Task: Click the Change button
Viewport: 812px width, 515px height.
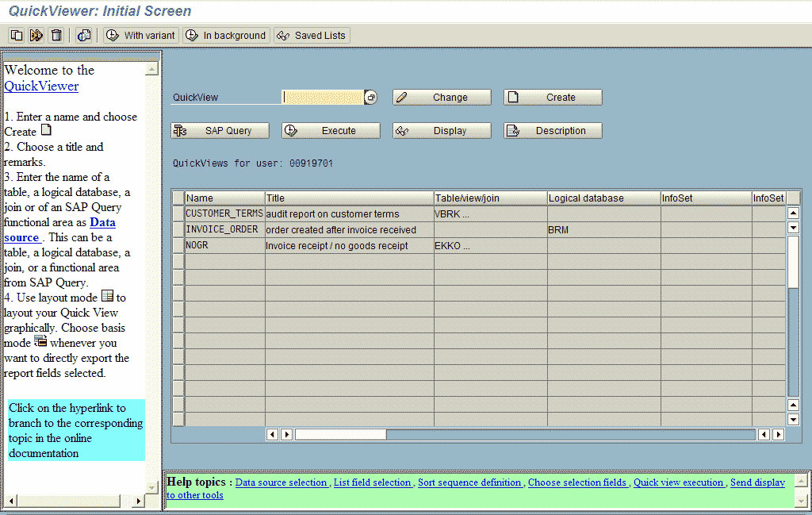Action: coord(442,98)
